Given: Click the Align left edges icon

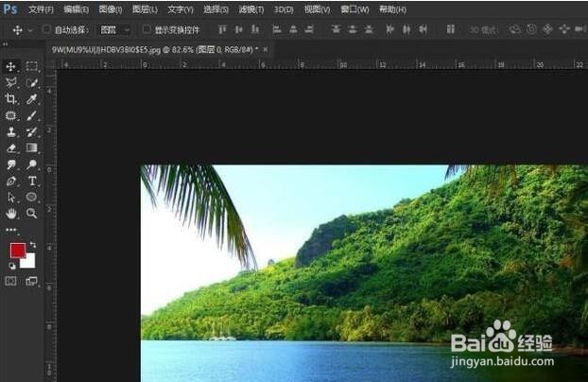Looking at the screenshot, I should tap(277, 29).
